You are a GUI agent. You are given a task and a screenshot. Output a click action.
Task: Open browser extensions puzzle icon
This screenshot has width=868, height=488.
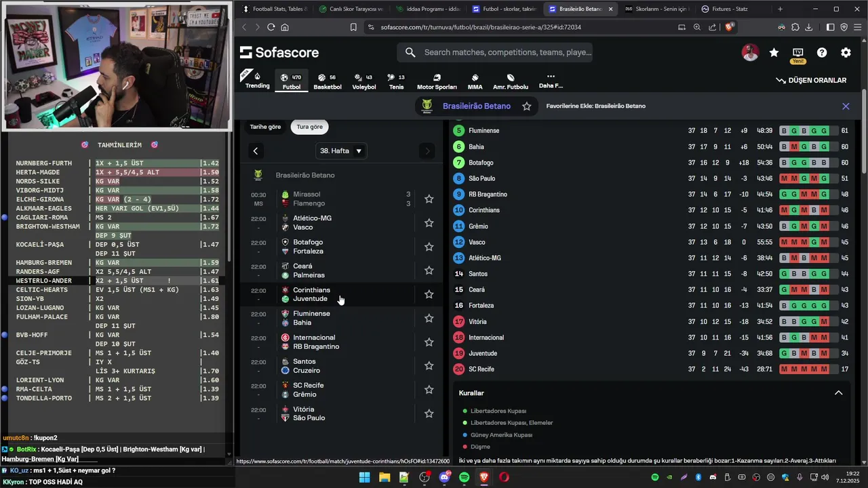795,27
